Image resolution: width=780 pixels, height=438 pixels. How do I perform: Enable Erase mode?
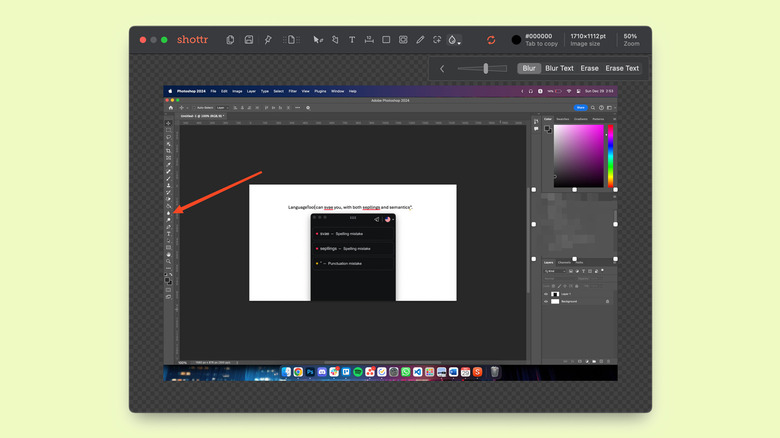(589, 69)
